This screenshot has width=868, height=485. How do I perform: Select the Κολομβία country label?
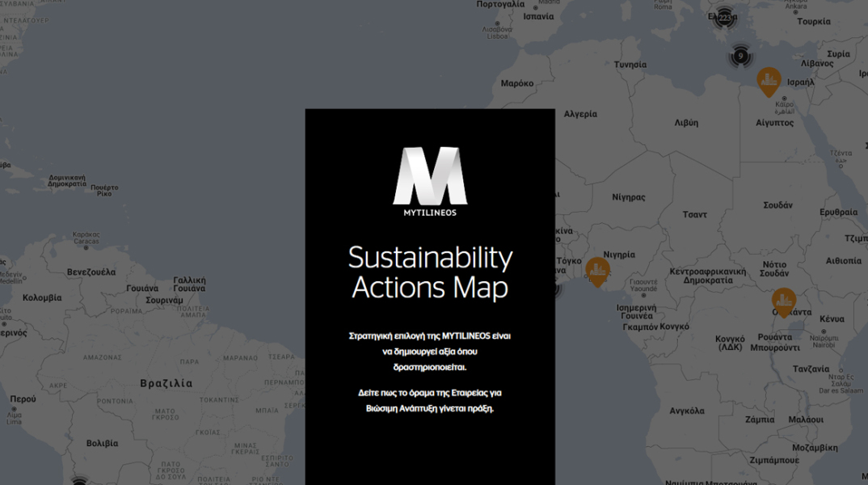(42, 297)
